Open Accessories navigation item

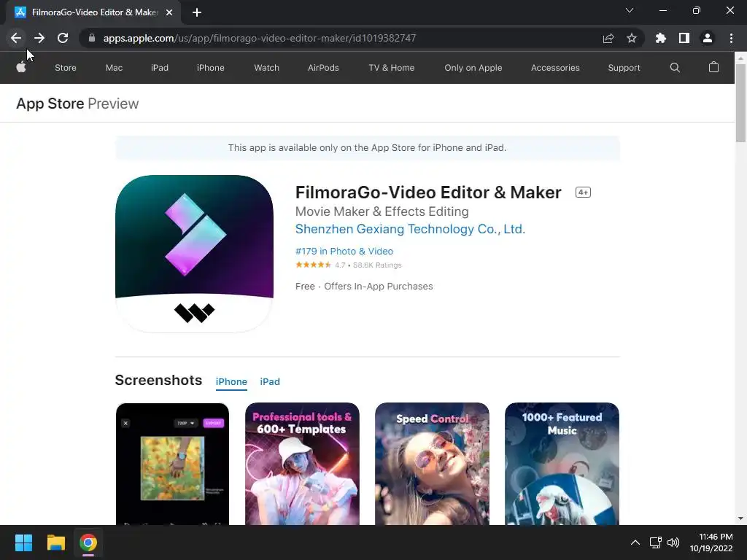(x=555, y=68)
